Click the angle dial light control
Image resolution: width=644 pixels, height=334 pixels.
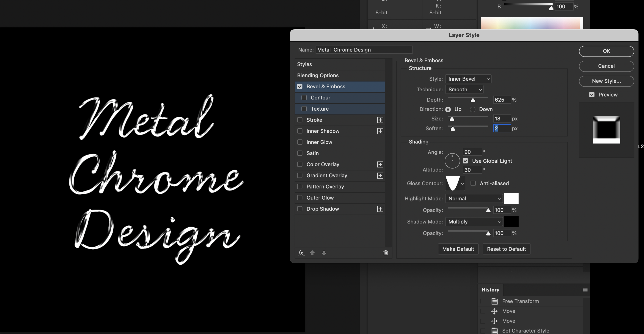pos(452,161)
